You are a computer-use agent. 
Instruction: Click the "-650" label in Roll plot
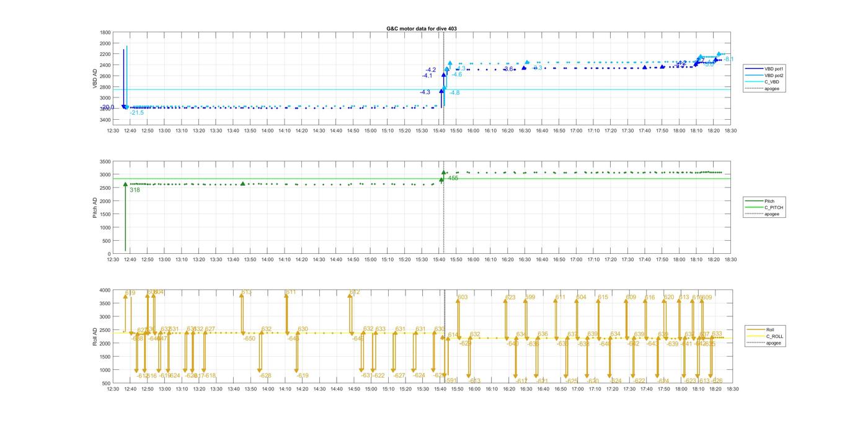249,339
